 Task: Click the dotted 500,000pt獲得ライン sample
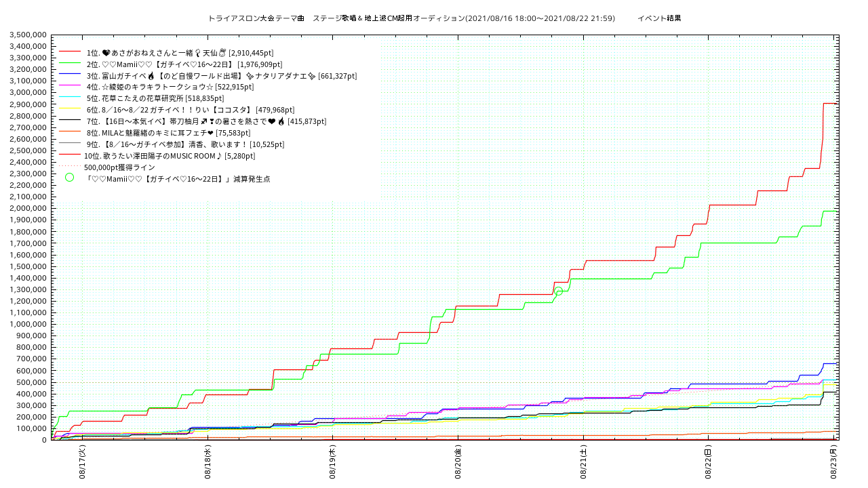click(70, 167)
